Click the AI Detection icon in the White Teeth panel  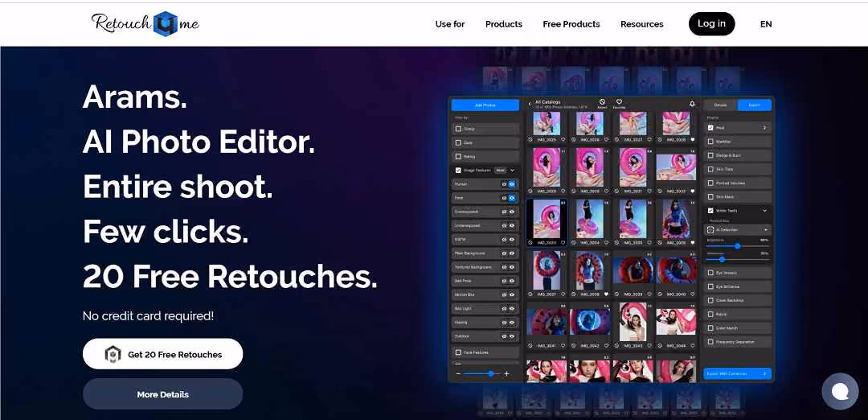pos(710,229)
